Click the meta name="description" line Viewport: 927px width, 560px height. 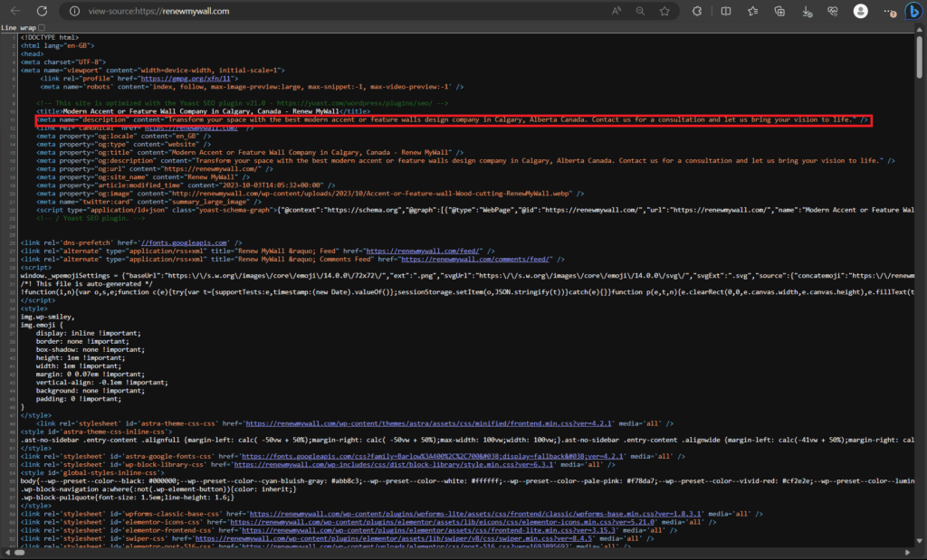point(453,120)
